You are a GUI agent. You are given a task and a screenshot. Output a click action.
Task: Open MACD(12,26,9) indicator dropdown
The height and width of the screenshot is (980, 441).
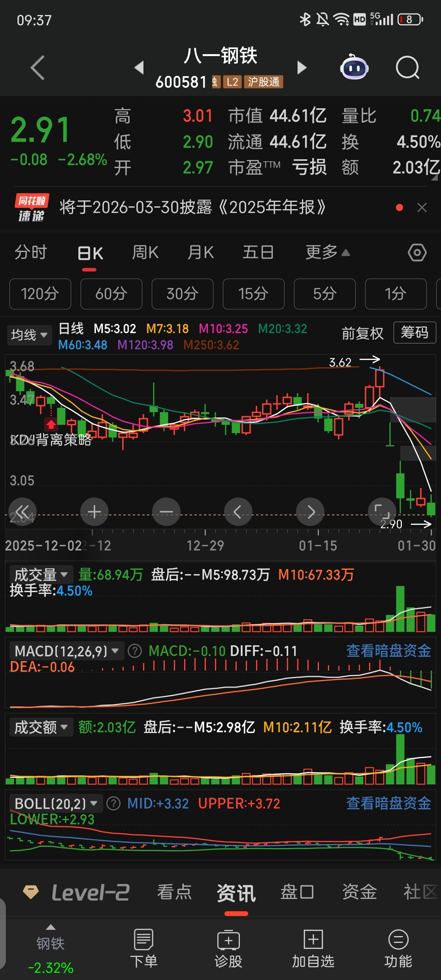click(x=67, y=651)
